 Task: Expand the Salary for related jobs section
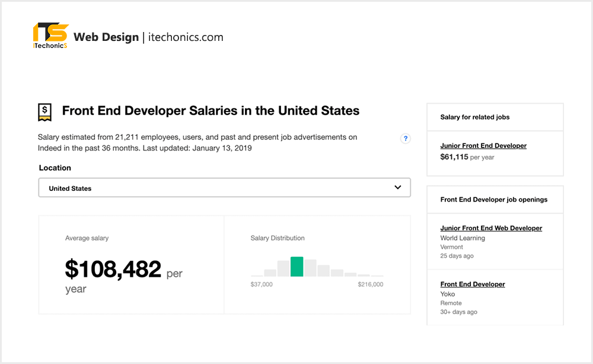(x=474, y=116)
